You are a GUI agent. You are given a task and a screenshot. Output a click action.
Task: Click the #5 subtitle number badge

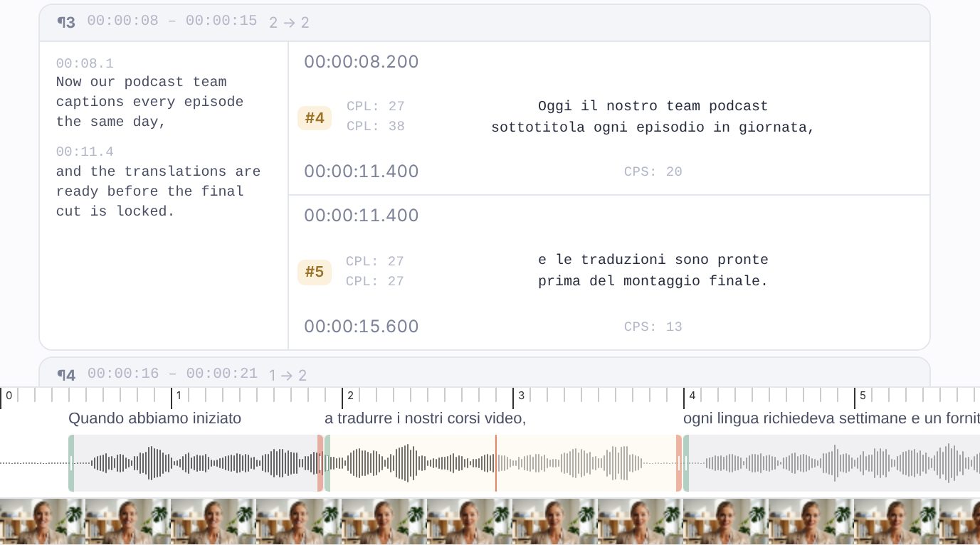point(315,272)
